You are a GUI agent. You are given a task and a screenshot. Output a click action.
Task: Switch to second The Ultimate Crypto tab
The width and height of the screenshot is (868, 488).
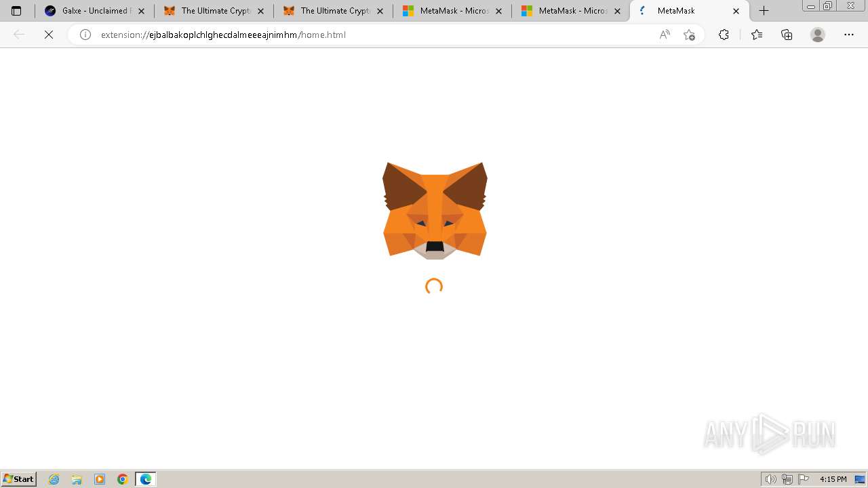click(x=334, y=11)
